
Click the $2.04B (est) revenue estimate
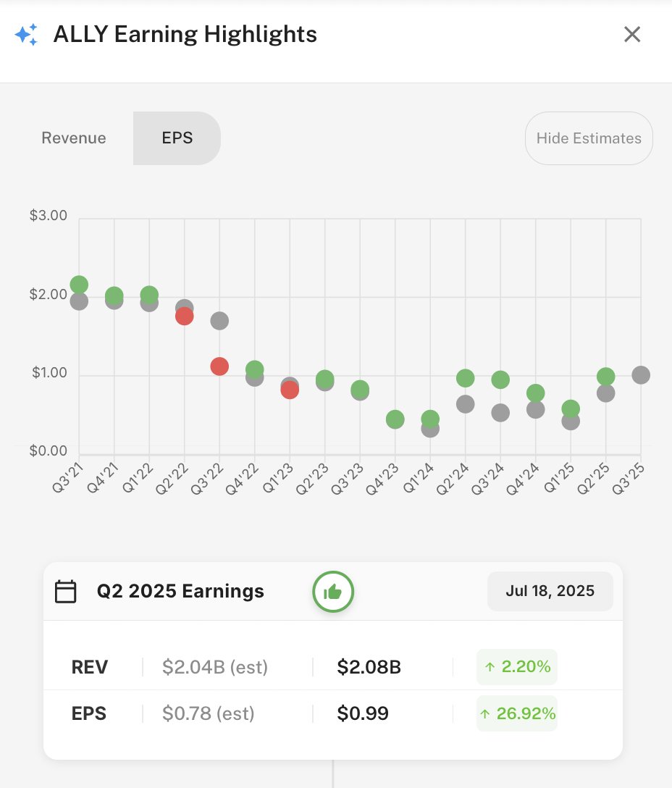pyautogui.click(x=214, y=667)
